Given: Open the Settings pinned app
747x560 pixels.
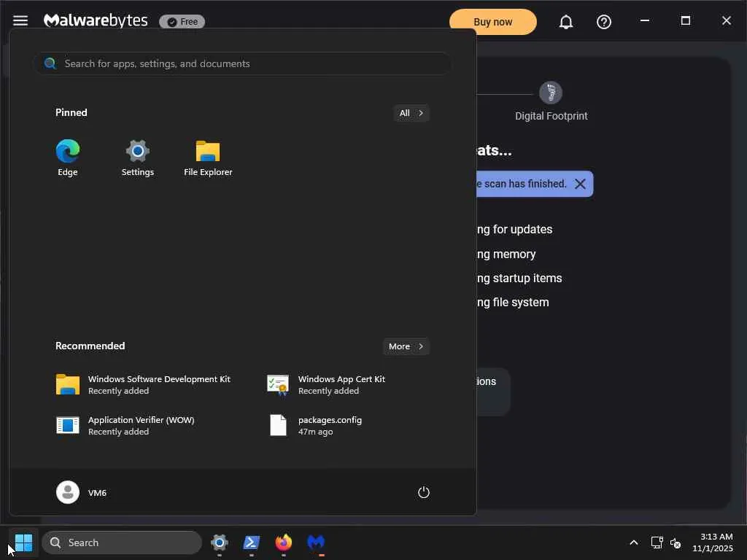Looking at the screenshot, I should [x=138, y=158].
